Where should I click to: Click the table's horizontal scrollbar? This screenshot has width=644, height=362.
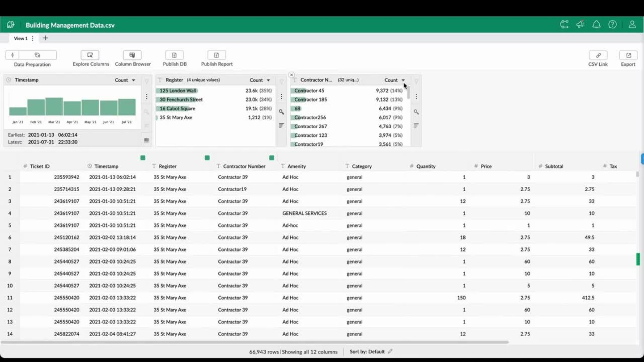[255, 342]
